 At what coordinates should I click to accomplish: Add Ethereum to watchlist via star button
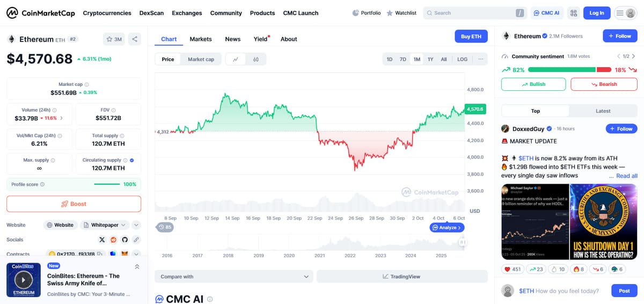pyautogui.click(x=114, y=39)
